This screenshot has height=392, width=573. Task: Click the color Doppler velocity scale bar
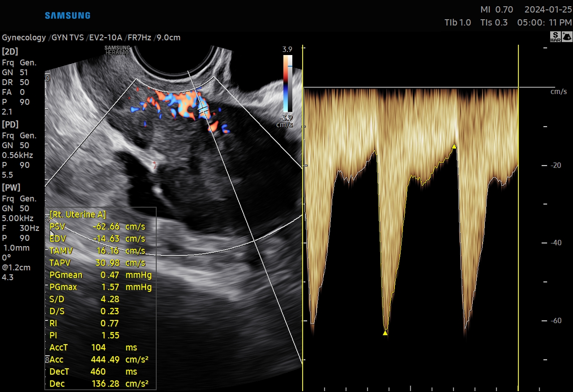[287, 83]
